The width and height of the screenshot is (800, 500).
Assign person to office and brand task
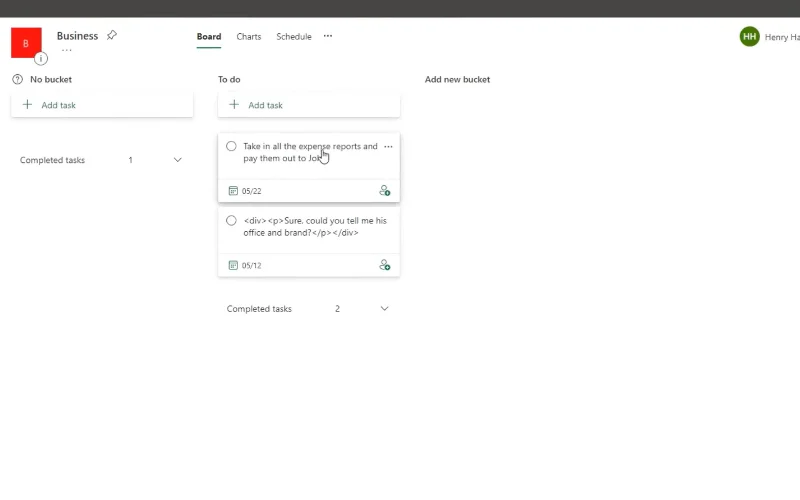[385, 265]
